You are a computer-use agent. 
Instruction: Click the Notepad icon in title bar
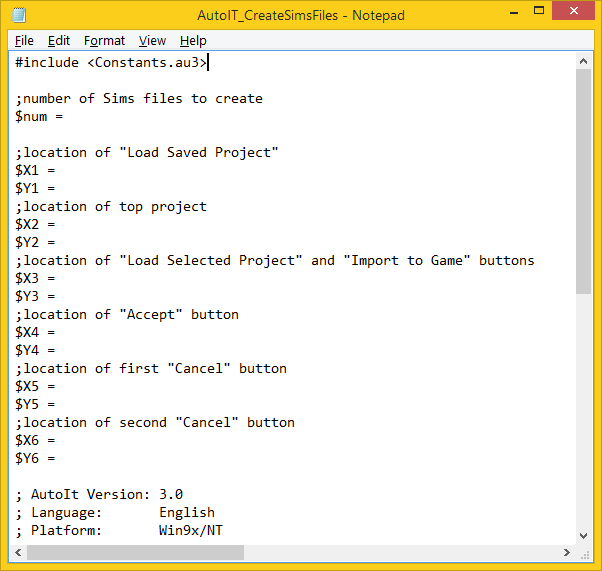(19, 15)
